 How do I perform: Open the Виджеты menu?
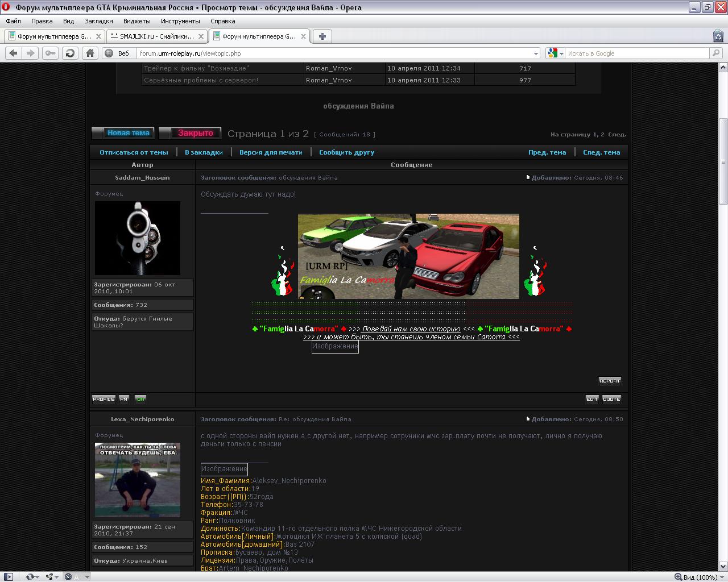coord(136,21)
